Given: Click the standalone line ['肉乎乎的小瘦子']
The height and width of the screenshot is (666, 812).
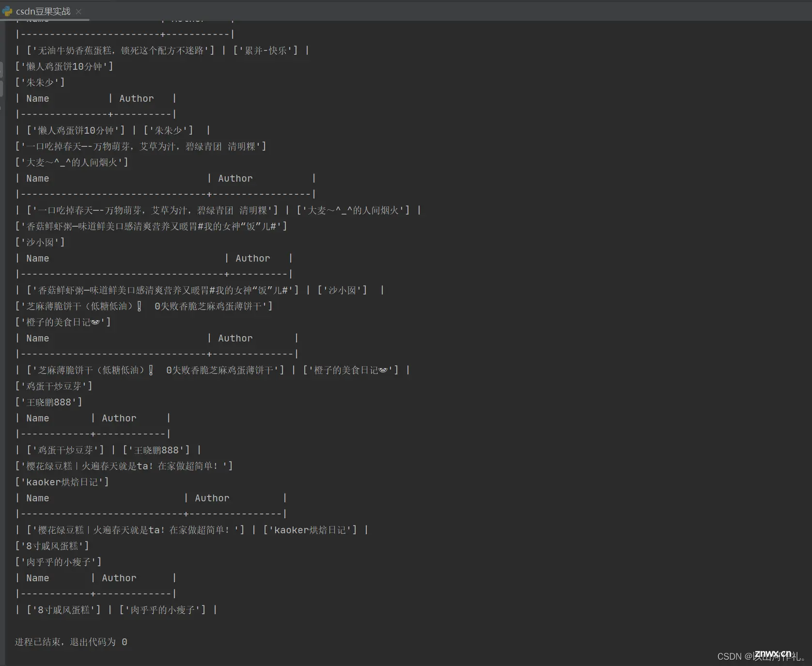Looking at the screenshot, I should (x=58, y=562).
